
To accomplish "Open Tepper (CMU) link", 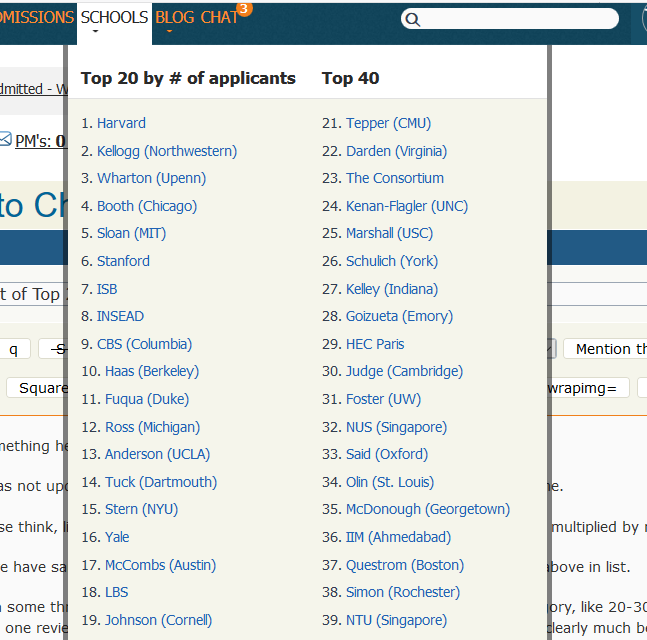I will 388,123.
